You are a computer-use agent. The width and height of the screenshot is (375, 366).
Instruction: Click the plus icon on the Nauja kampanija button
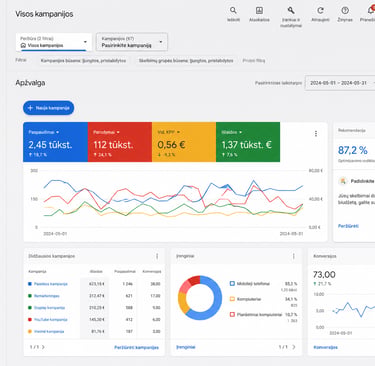coord(30,108)
